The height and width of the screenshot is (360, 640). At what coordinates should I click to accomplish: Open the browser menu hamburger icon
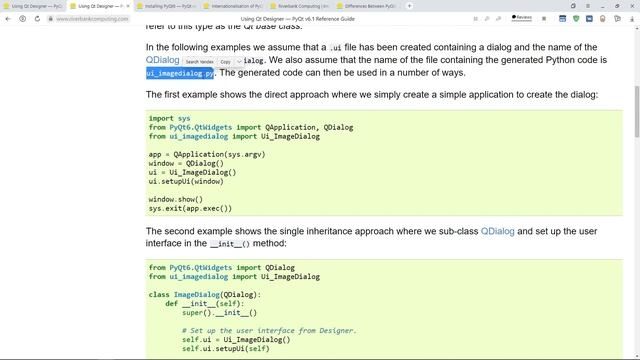coord(588,6)
